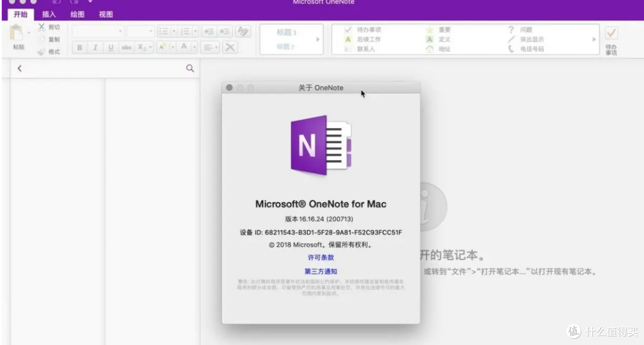Click the 格式 format painter brush
Viewport: 644px width, 345px height.
tap(42, 52)
